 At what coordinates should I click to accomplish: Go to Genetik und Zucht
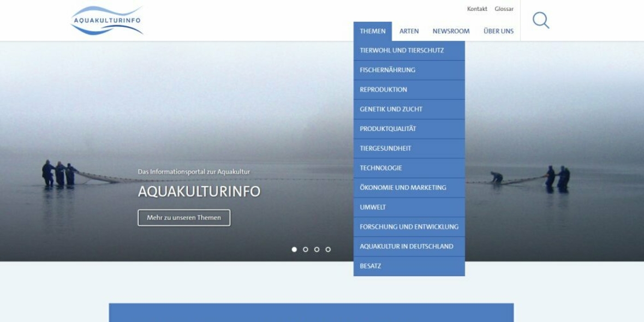click(x=391, y=109)
